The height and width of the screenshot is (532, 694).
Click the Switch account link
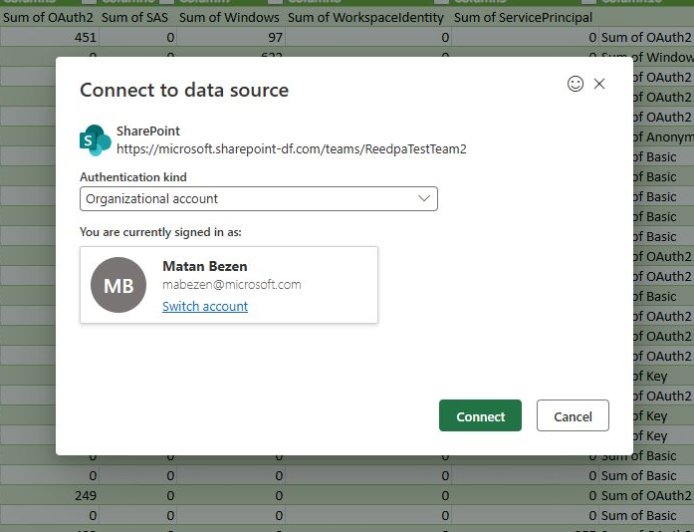(x=205, y=306)
